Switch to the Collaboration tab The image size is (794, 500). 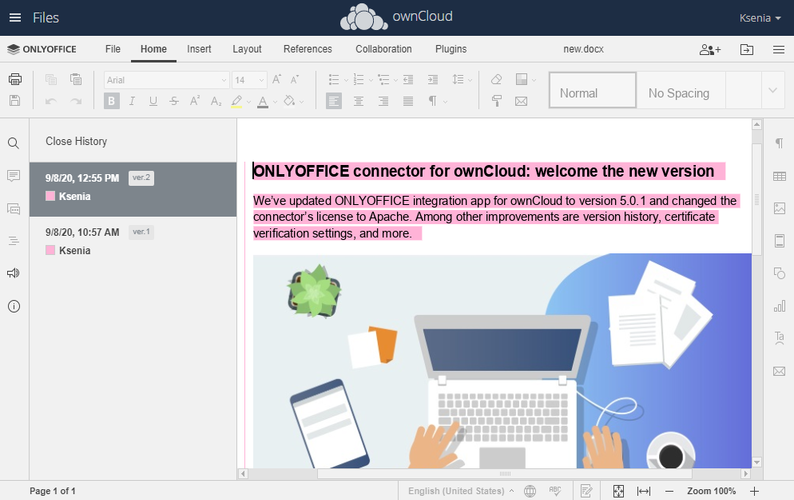point(384,49)
